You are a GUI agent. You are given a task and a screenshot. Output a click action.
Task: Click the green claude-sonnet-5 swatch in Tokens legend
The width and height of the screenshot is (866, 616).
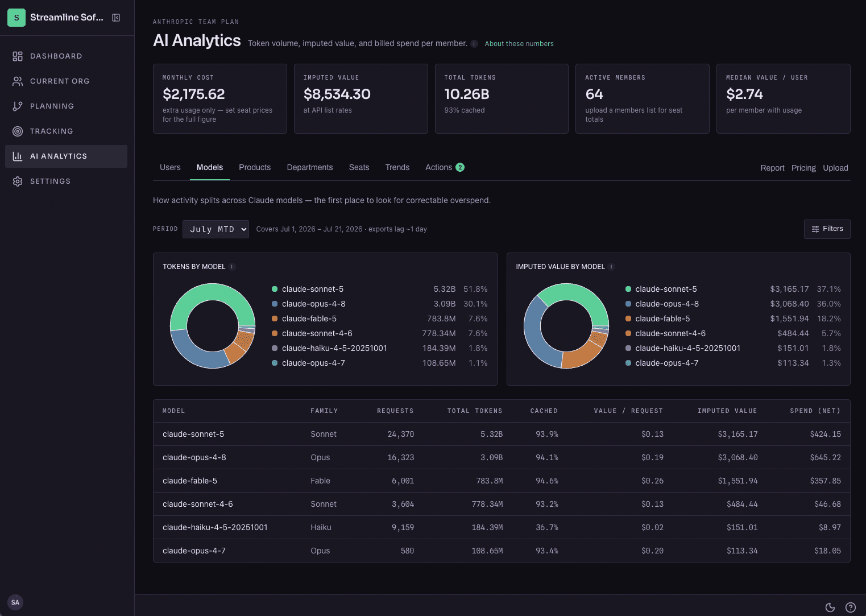[x=275, y=289]
